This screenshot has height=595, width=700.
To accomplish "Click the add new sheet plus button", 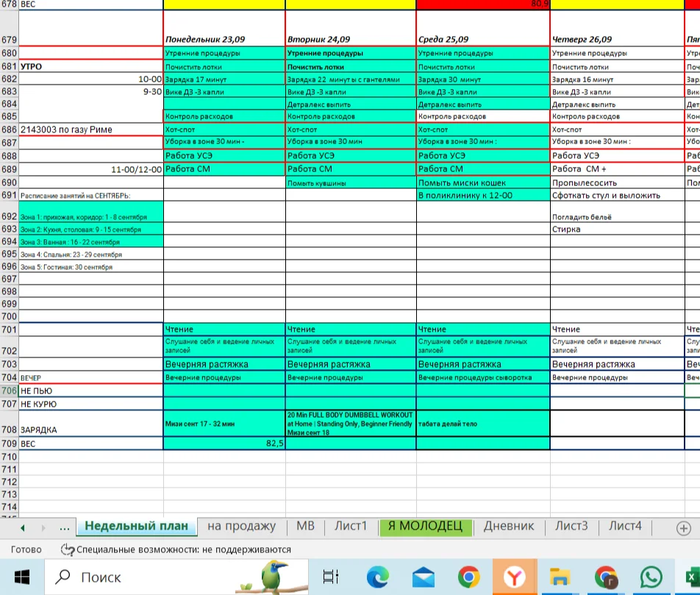I will click(x=682, y=527).
